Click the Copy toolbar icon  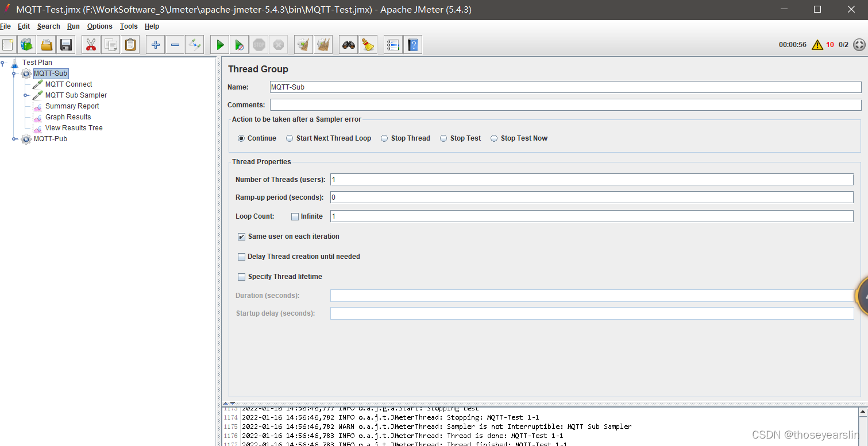[x=111, y=44]
